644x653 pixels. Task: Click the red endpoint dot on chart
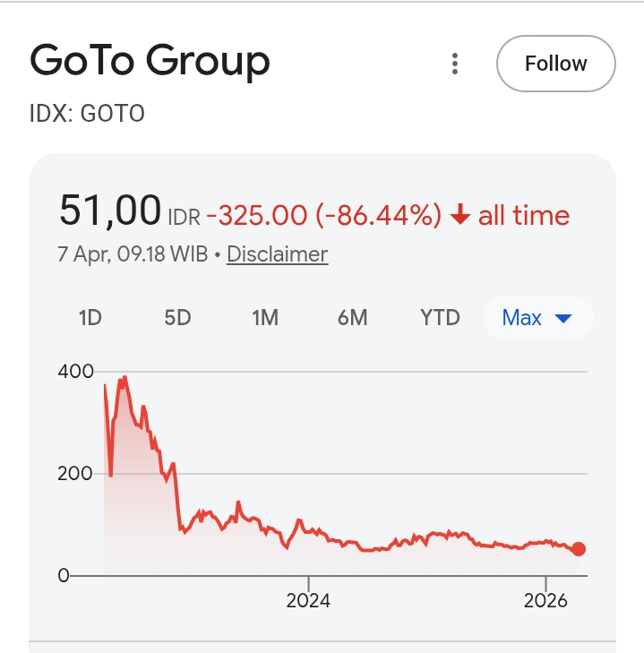[x=579, y=549]
